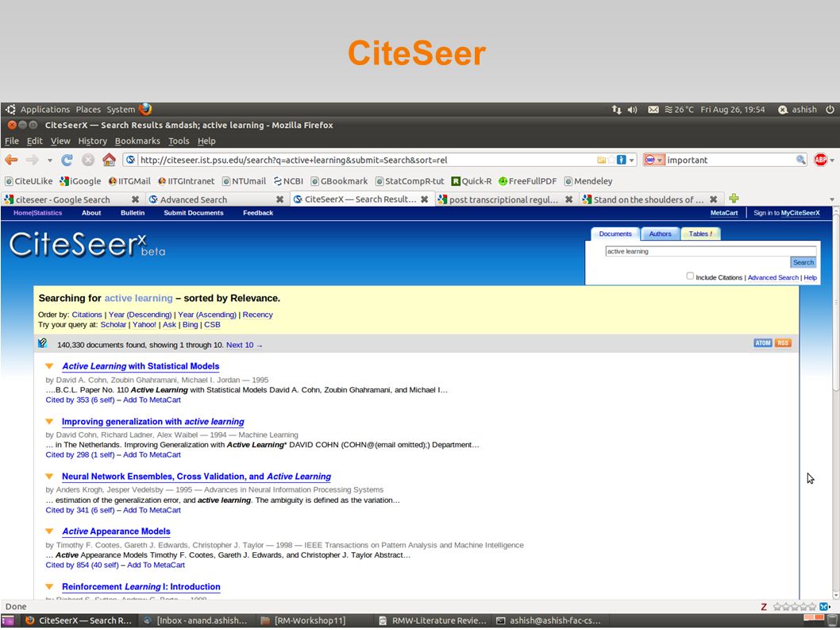The image size is (840, 630).
Task: Close the citeseer - Google Search tab
Action: pos(135,199)
